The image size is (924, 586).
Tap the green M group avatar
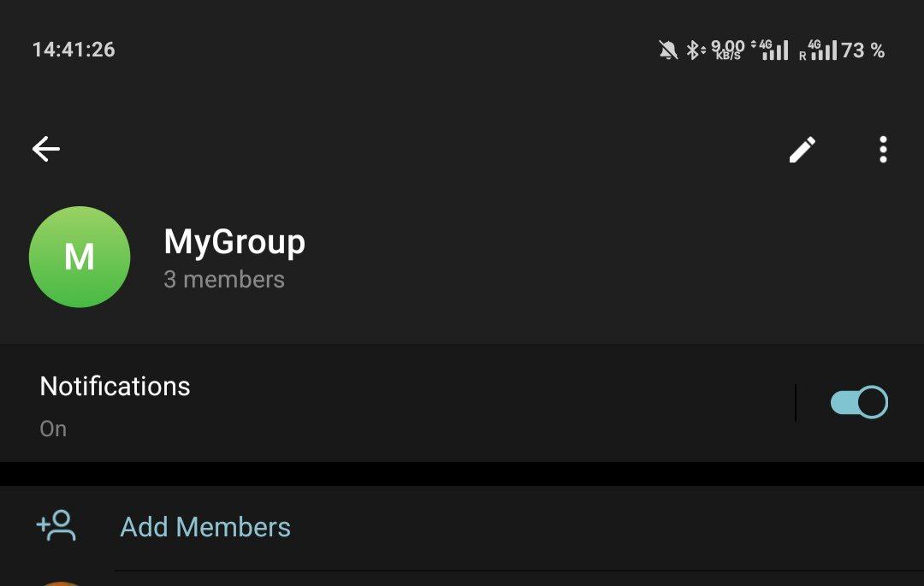click(x=80, y=257)
